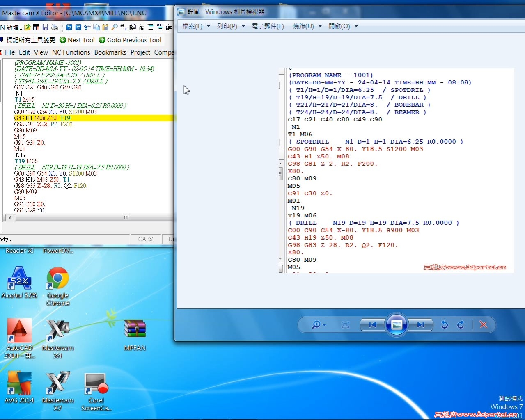The height and width of the screenshot is (420, 525).
Task: Delete picture with the red X icon
Action: pos(483,325)
